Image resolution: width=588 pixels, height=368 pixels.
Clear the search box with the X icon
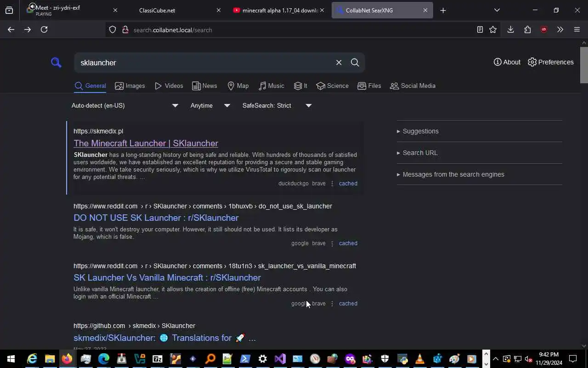tap(339, 63)
